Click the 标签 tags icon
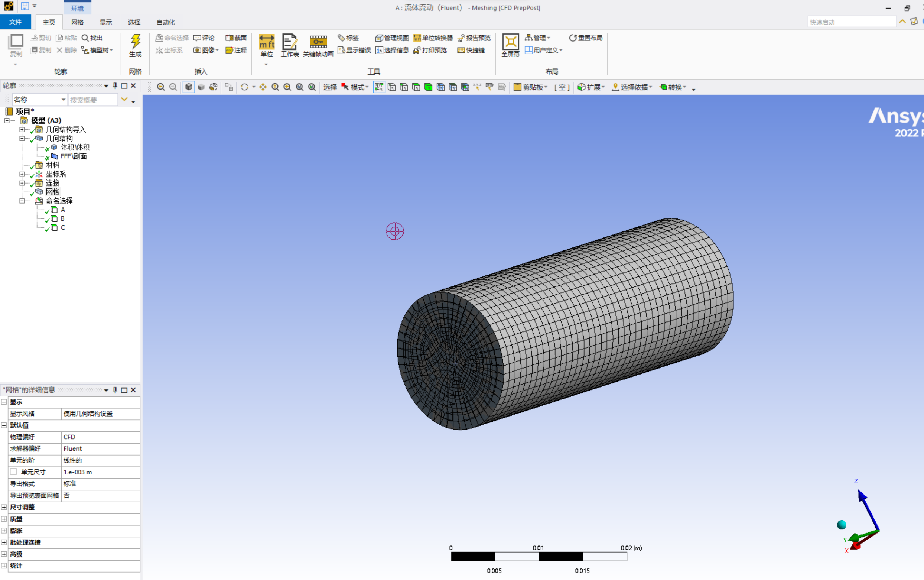Image resolution: width=924 pixels, height=580 pixels. pos(348,38)
